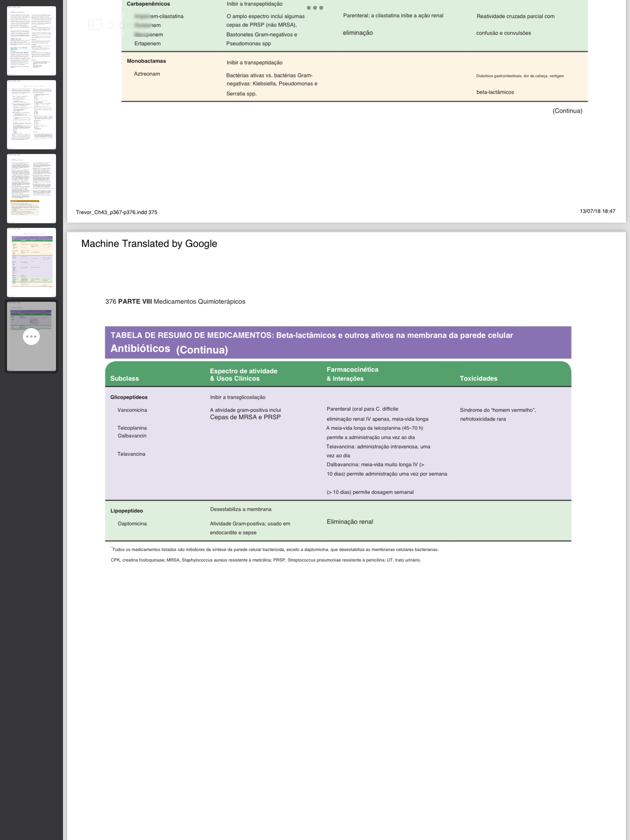Click 'Distúrbios gastrointestinais, dor de cabeça, vertigem'
Viewport: 630px width, 840px height.
(x=520, y=76)
